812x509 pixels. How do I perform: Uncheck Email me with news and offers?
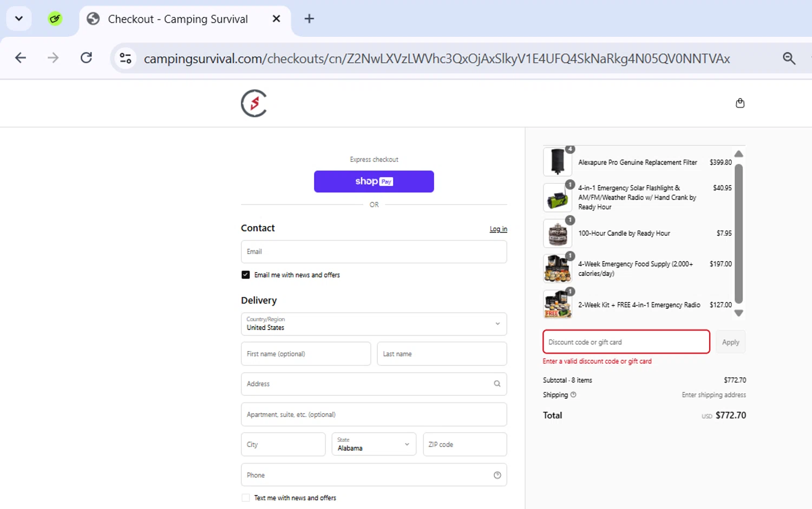pyautogui.click(x=246, y=275)
